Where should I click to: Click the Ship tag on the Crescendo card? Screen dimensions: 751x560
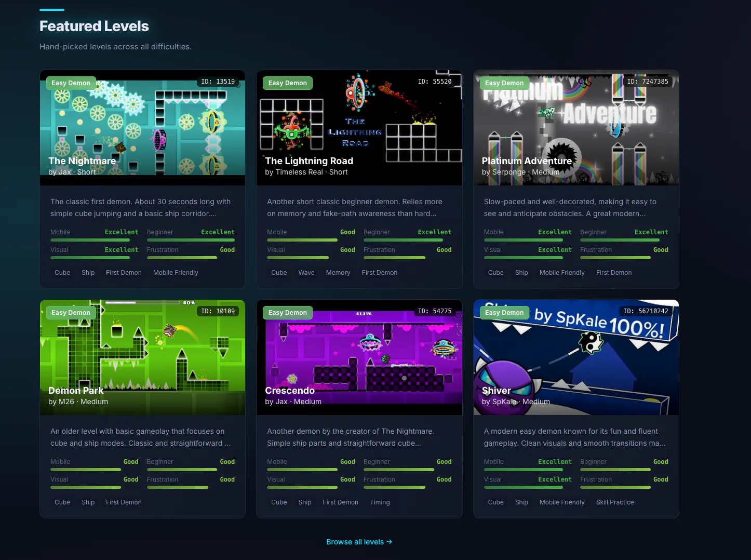305,502
